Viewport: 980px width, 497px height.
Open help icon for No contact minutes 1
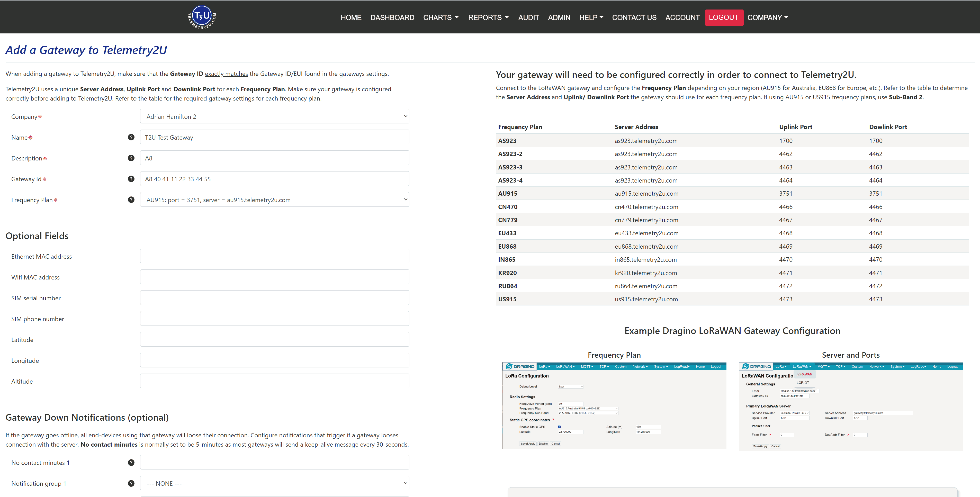click(x=131, y=462)
